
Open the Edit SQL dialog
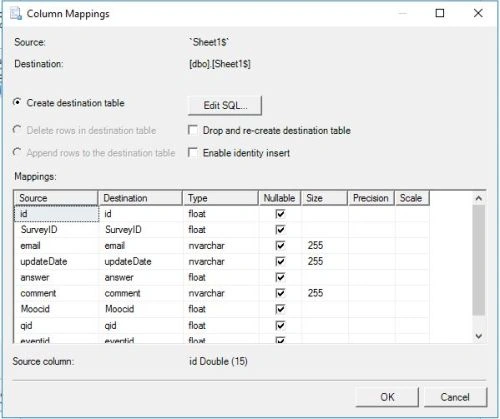tap(225, 106)
